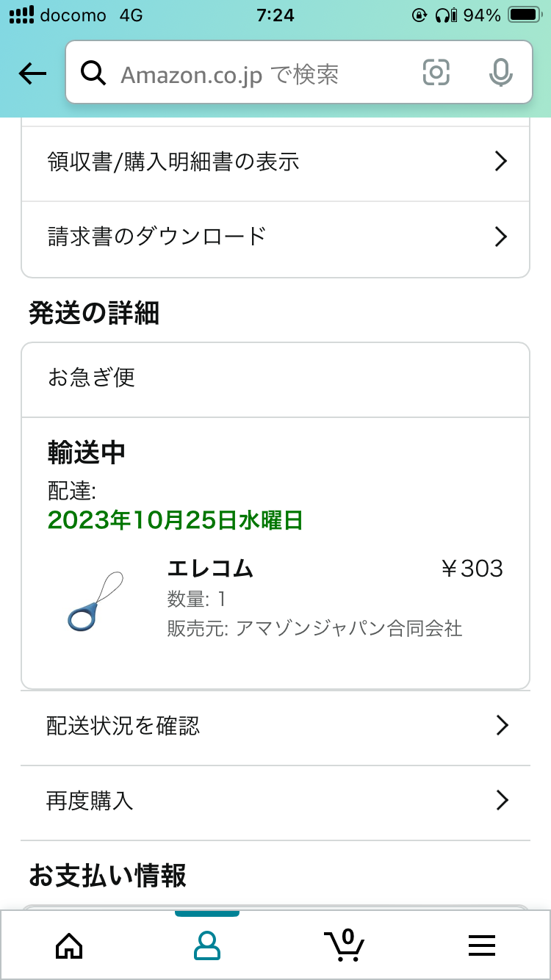Screen dimensions: 551x980
Task: Expand 配送状況を確認 chevron
Action: click(x=503, y=726)
